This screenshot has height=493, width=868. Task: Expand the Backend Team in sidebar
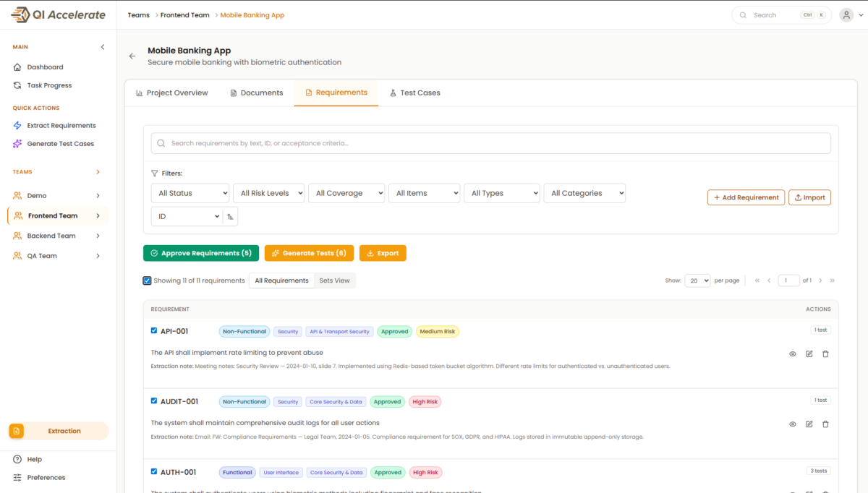pyautogui.click(x=98, y=236)
